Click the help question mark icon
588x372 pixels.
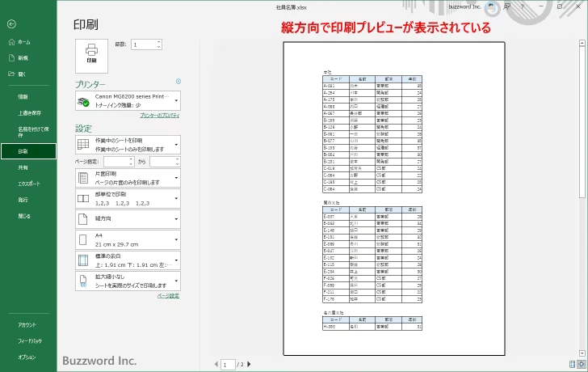pos(522,6)
